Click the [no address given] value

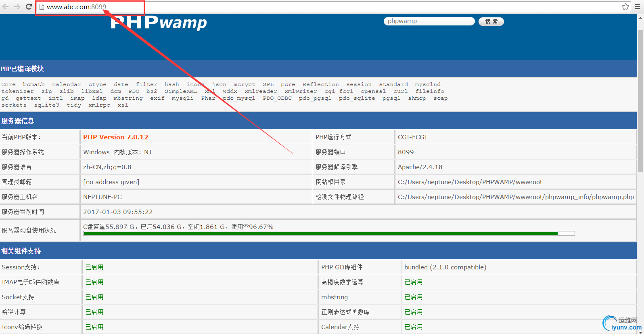111,182
